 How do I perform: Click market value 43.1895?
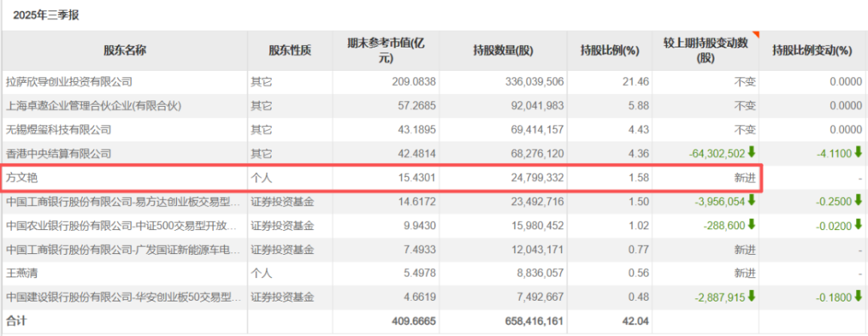pos(419,130)
